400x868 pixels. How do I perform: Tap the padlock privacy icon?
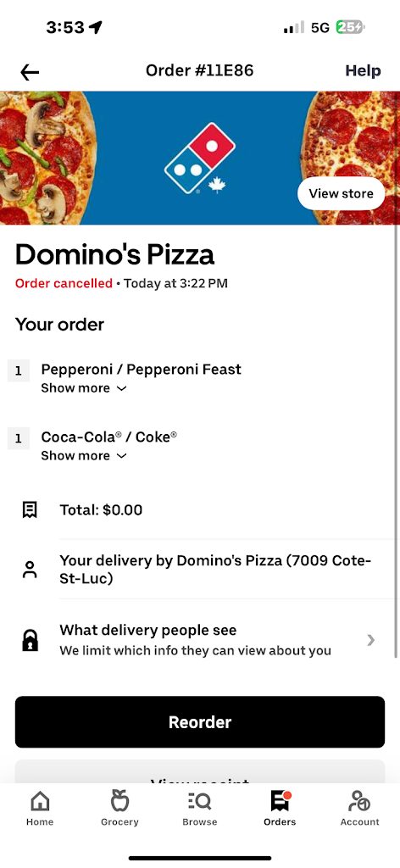30,640
